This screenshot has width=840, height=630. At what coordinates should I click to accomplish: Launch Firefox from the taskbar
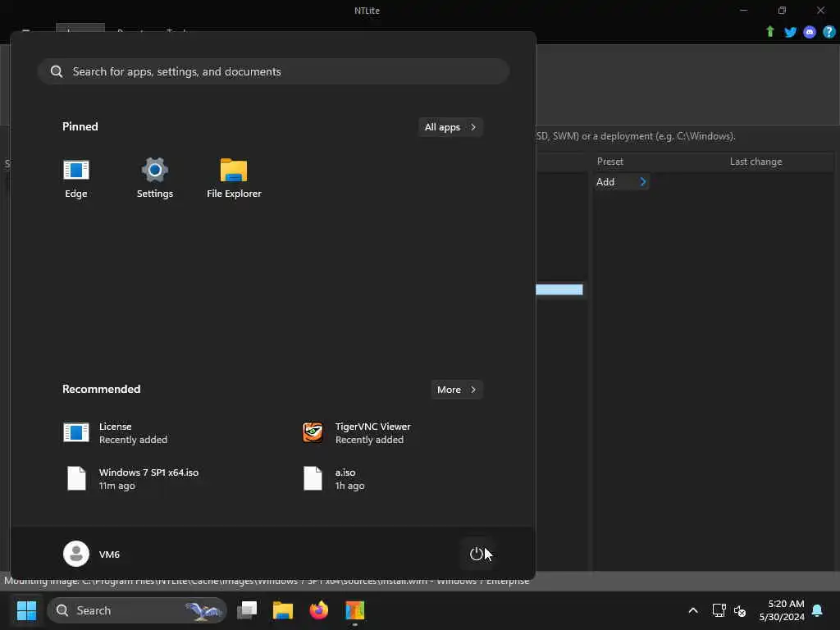coord(319,610)
